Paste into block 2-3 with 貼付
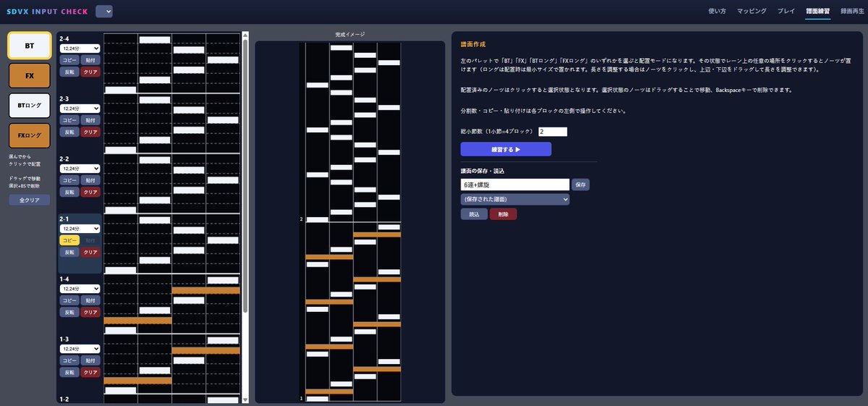This screenshot has height=406, width=868. click(90, 119)
